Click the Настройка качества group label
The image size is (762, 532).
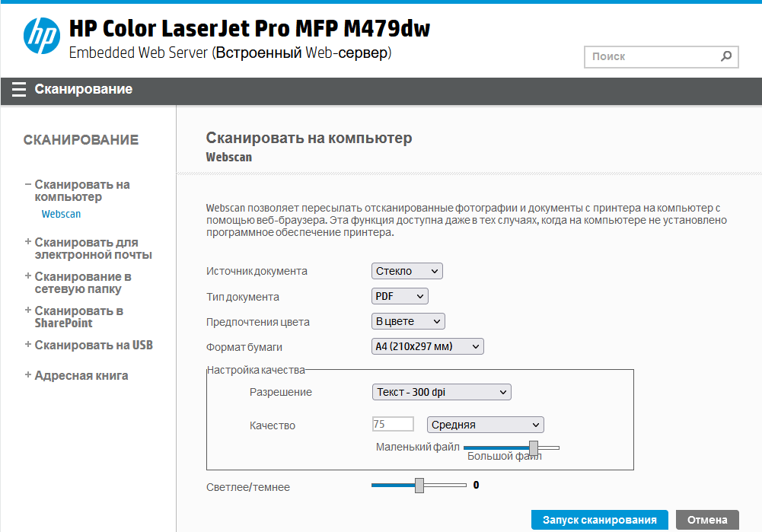point(256,370)
